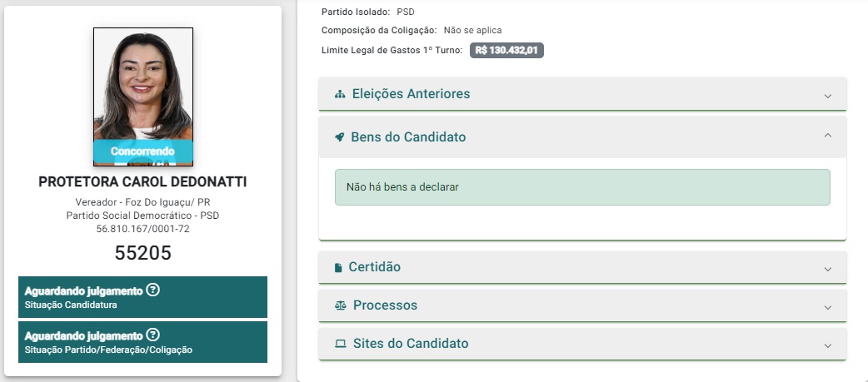
Task: Click the Processos balance scale icon
Action: [x=341, y=305]
